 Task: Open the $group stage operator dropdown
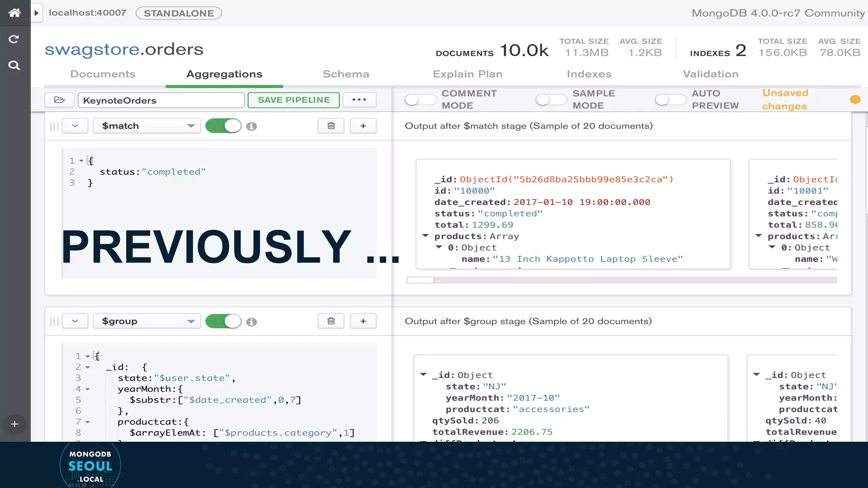tap(147, 321)
